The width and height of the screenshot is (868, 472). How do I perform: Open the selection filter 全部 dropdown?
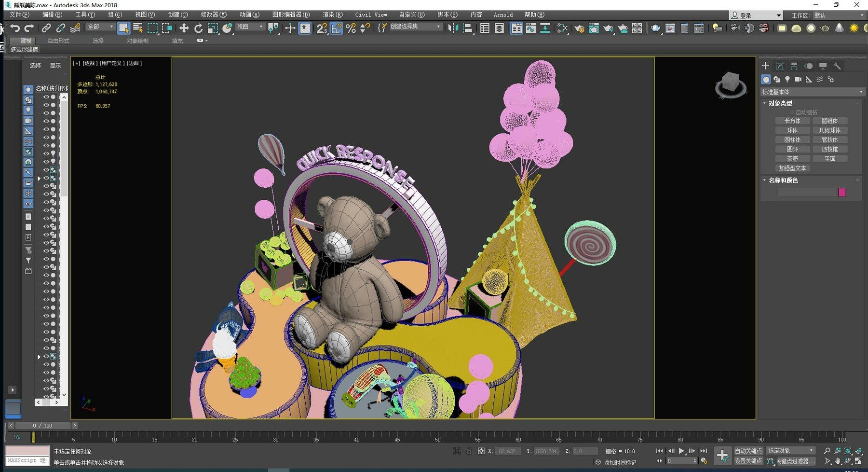point(100,27)
